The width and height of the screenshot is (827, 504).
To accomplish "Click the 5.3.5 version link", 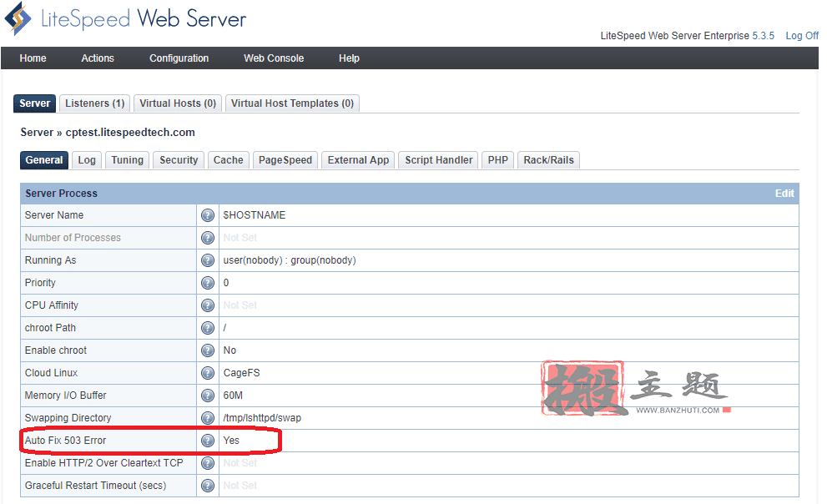I will pyautogui.click(x=764, y=36).
